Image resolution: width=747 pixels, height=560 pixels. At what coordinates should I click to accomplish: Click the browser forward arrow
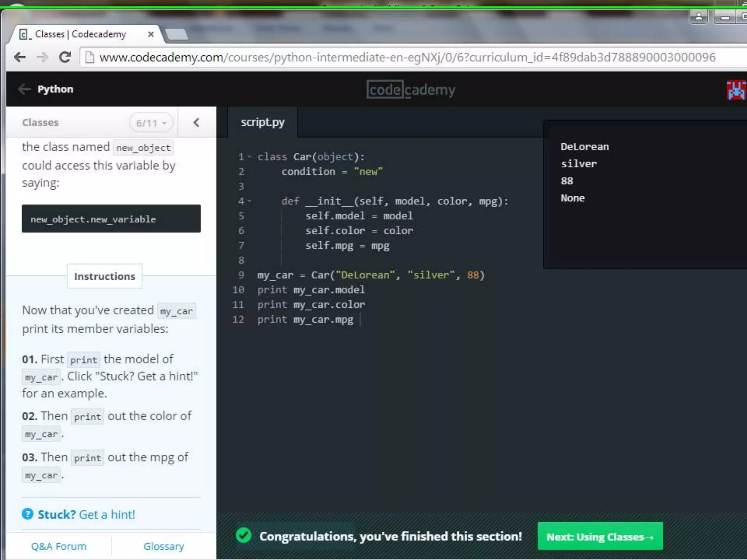click(42, 57)
